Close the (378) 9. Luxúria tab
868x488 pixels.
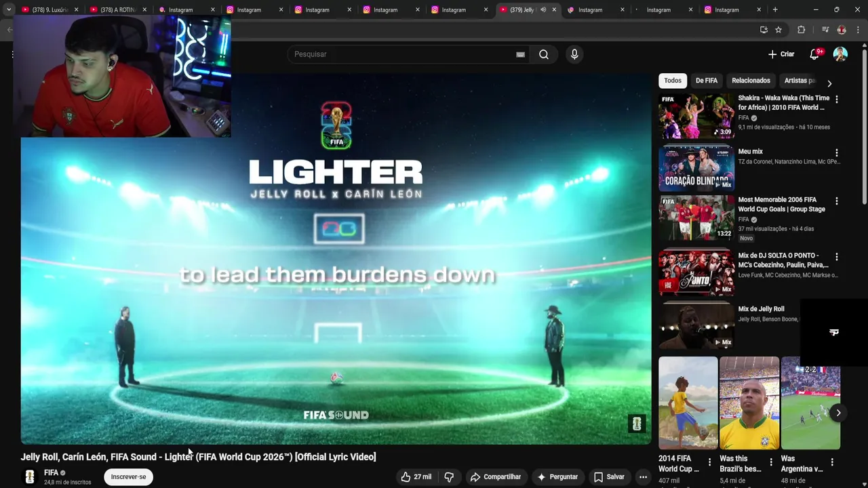coord(76,9)
